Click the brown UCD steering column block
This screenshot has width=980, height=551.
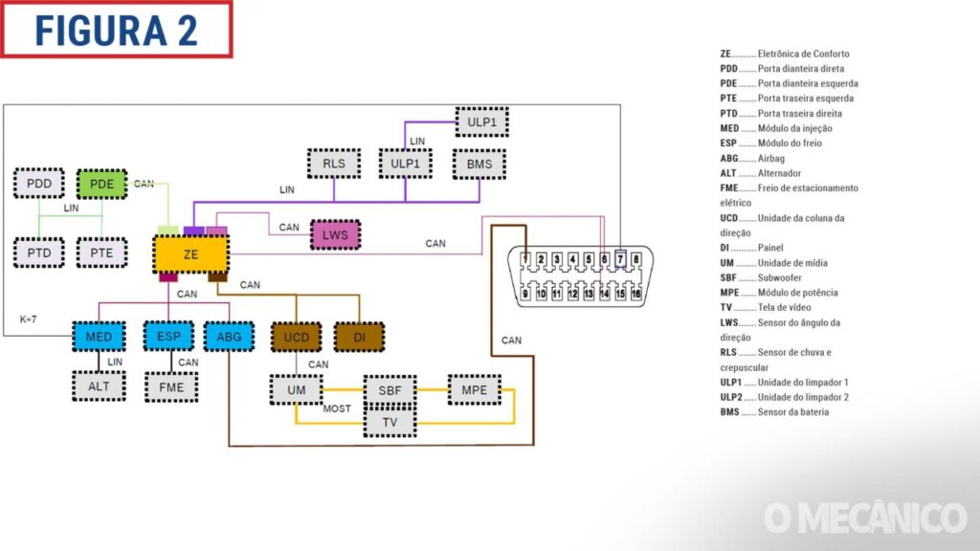296,337
